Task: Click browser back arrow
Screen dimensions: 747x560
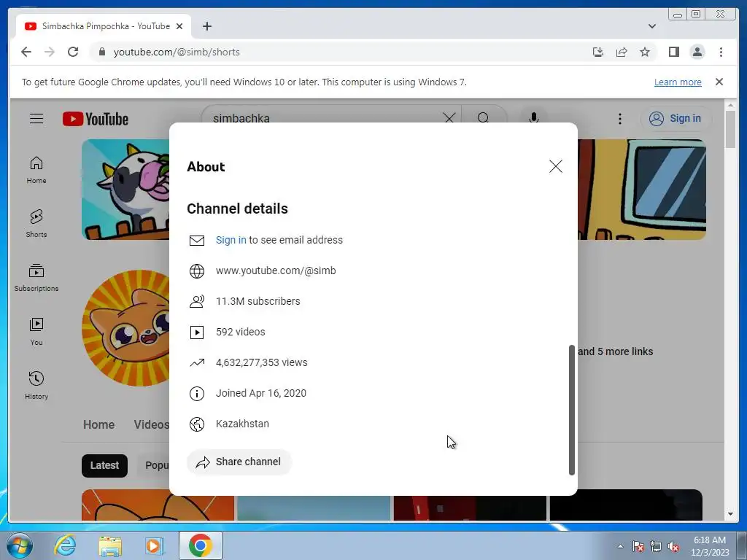Action: [26, 52]
